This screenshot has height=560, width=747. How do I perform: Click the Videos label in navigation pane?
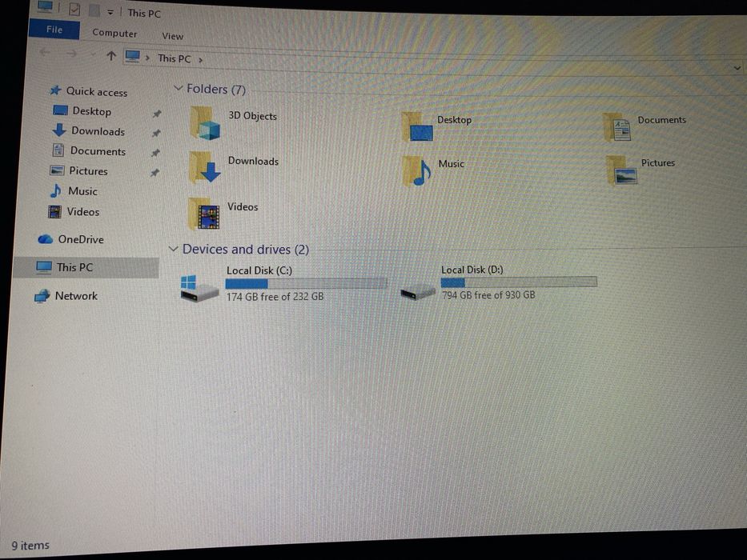click(83, 211)
